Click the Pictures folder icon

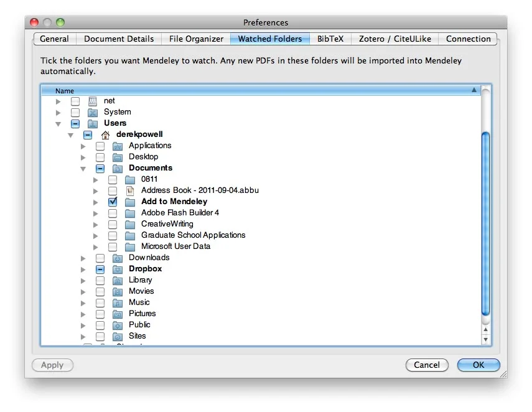point(118,314)
